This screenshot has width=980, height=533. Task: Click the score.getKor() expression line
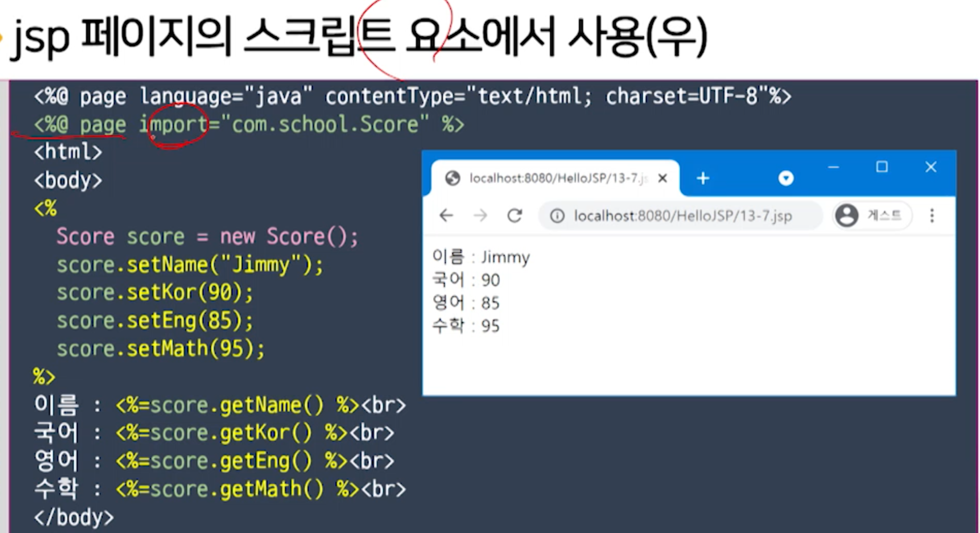click(214, 433)
